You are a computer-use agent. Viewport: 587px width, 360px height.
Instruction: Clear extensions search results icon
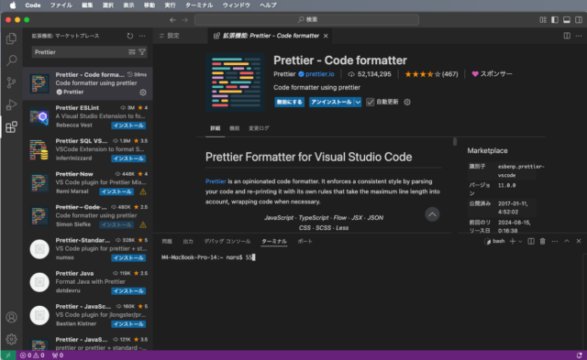click(x=132, y=52)
